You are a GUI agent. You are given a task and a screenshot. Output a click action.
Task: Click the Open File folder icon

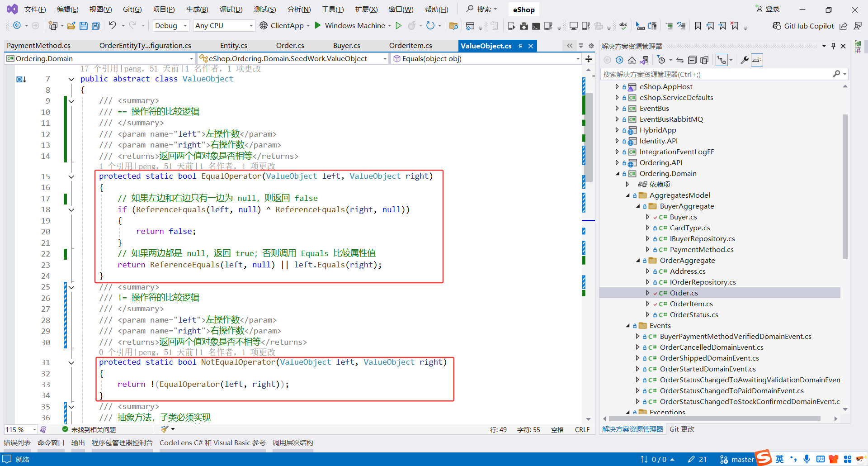tap(71, 26)
